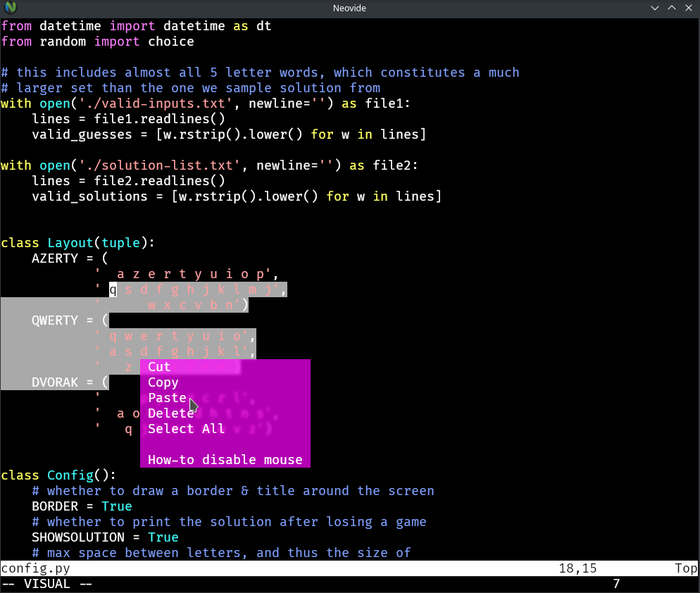
Task: Choose Copy from the context menu
Action: pos(163,382)
